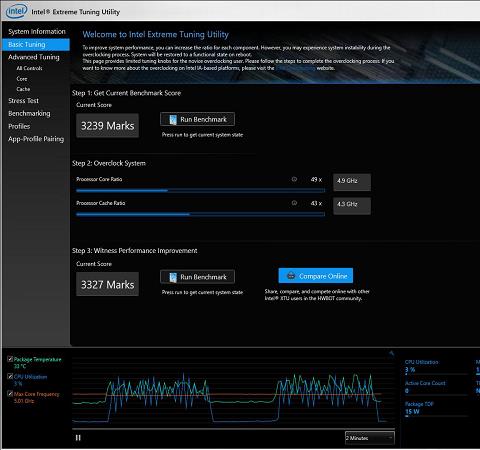Image resolution: width=480 pixels, height=450 pixels.
Task: Open App-Profile Pairing in the sidebar
Action: click(x=36, y=139)
